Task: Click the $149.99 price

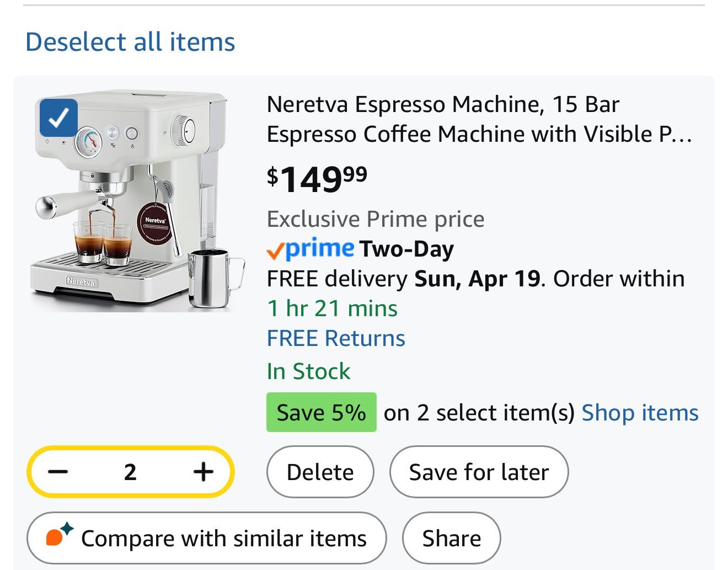Action: [x=317, y=179]
